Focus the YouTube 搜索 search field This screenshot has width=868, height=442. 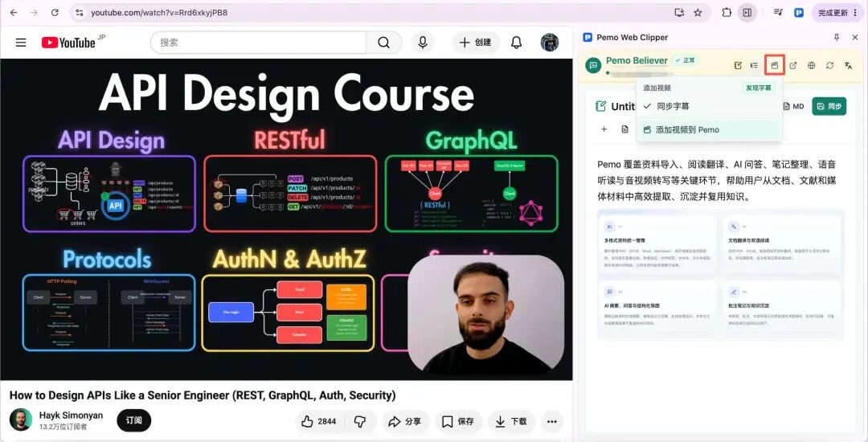pyautogui.click(x=258, y=43)
